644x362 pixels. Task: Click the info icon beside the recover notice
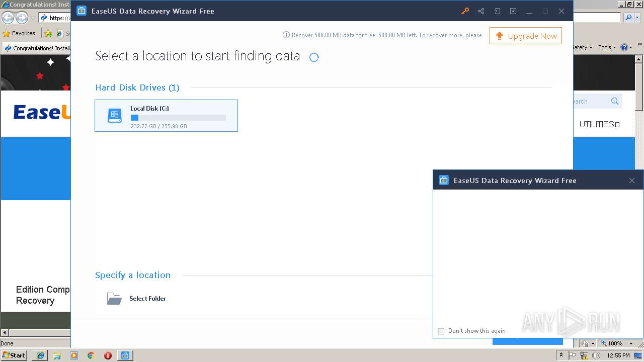click(286, 35)
